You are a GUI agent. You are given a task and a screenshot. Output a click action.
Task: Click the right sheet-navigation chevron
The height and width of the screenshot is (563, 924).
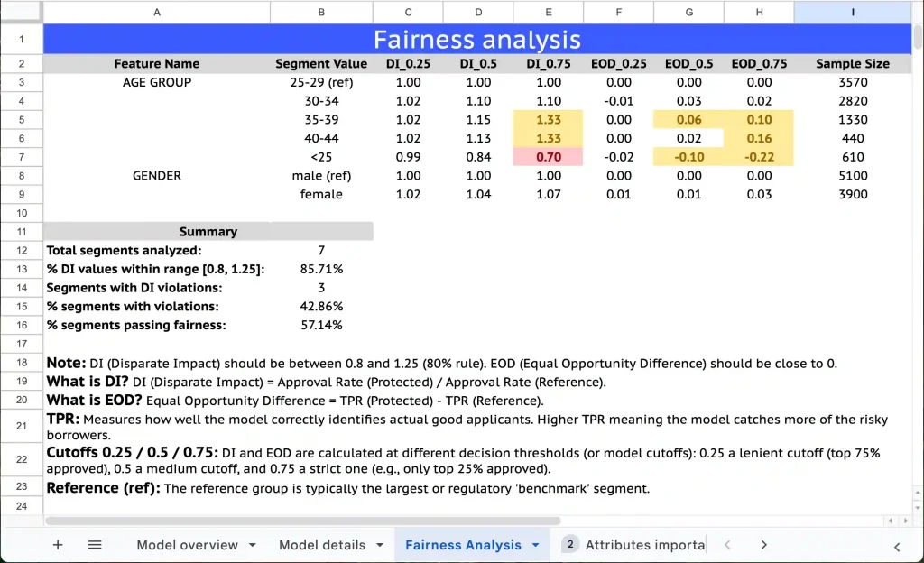[763, 544]
